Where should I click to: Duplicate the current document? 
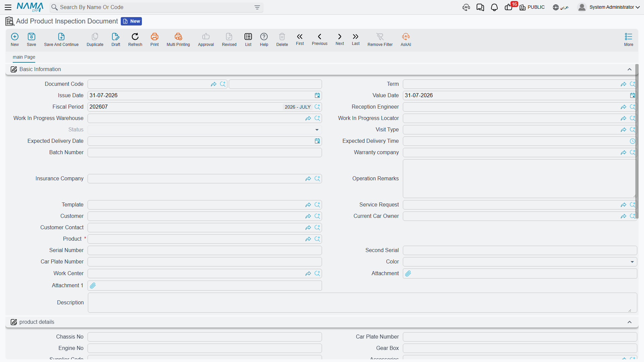(x=95, y=40)
